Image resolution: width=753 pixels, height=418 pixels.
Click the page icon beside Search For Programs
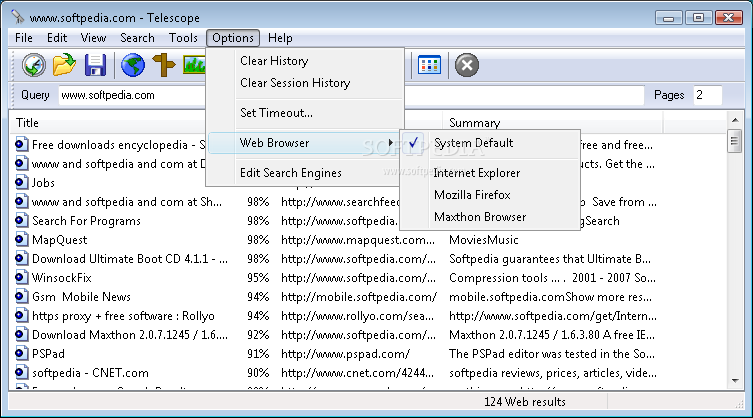[x=21, y=220]
